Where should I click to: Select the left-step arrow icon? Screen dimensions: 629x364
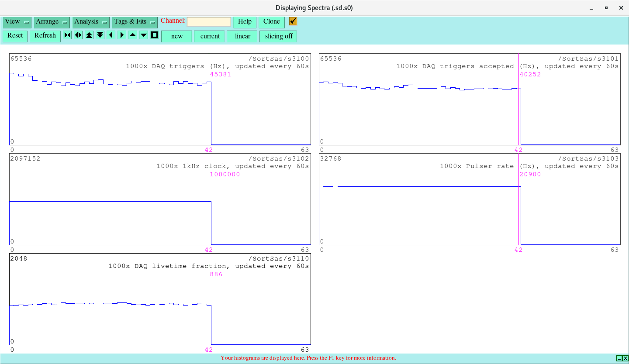point(111,35)
